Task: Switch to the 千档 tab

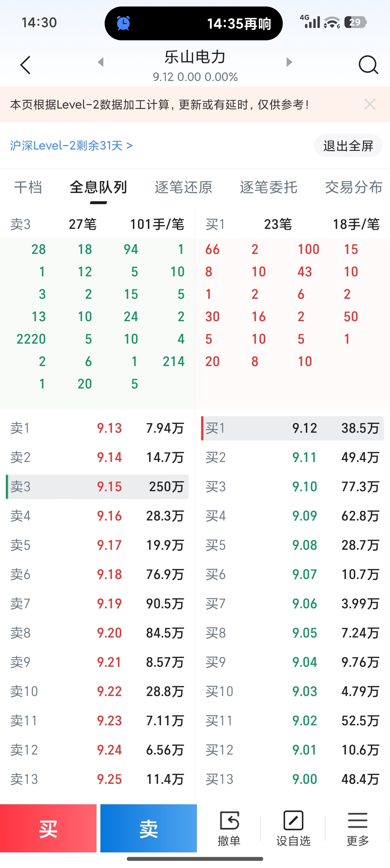Action: pyautogui.click(x=28, y=187)
